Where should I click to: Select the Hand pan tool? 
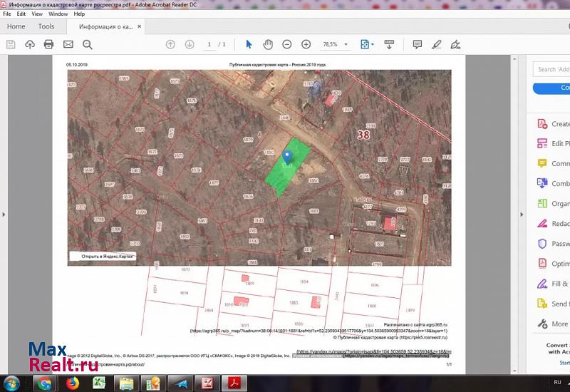[268, 44]
